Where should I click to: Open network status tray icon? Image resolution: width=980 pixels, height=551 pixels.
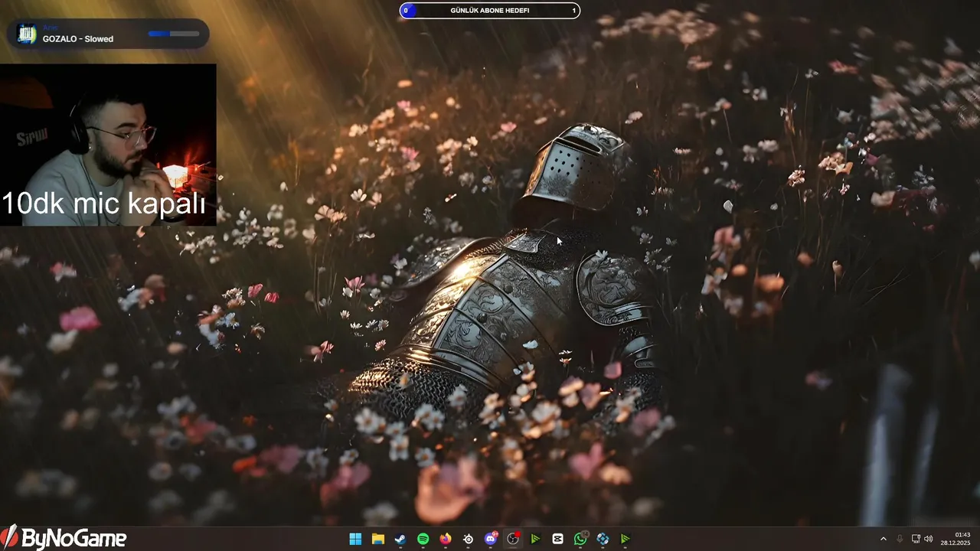point(916,539)
